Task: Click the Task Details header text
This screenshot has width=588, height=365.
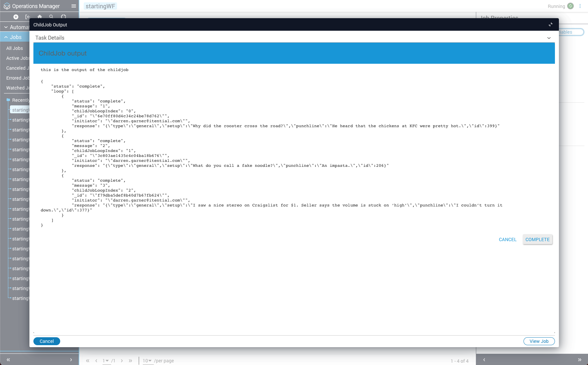Action: [x=50, y=38]
